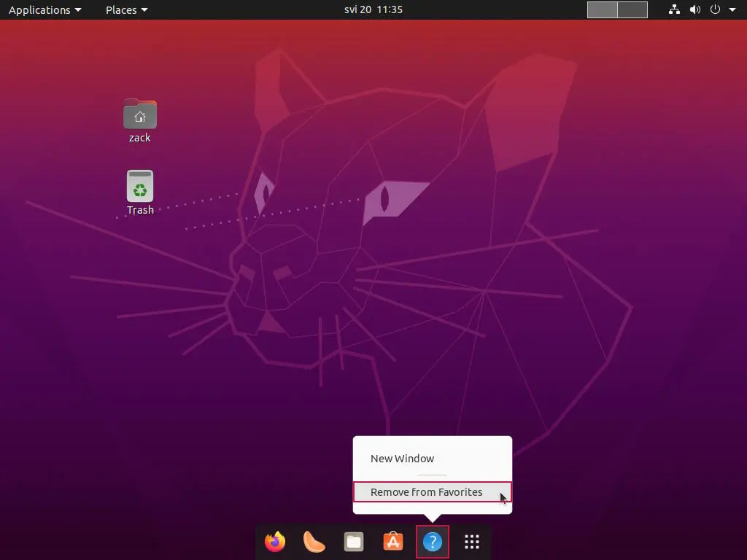Select New Window in context menu
Image resolution: width=747 pixels, height=560 pixels.
(x=432, y=458)
